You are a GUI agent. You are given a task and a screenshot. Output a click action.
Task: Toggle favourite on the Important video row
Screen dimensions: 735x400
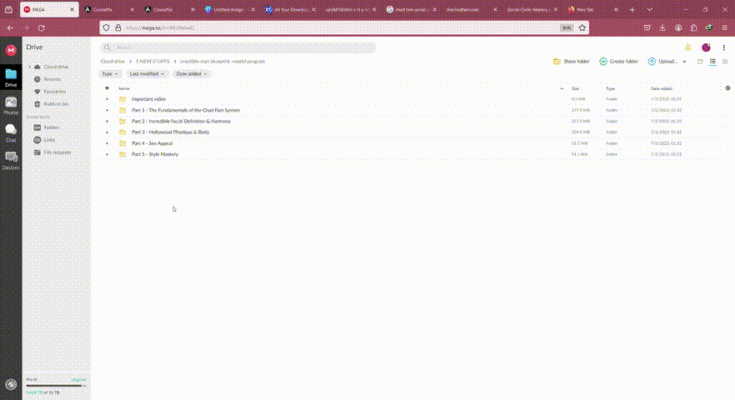tap(108, 99)
